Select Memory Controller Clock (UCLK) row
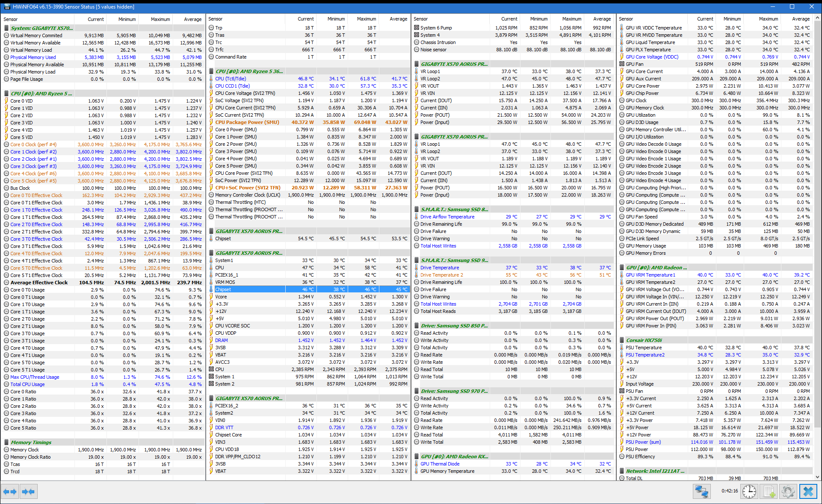 (308, 195)
